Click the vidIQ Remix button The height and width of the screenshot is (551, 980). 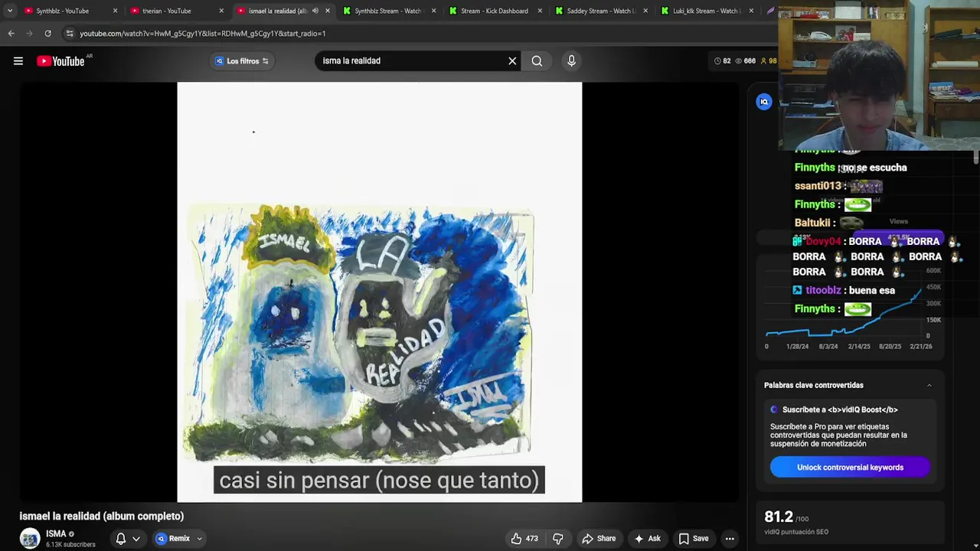[x=173, y=539]
